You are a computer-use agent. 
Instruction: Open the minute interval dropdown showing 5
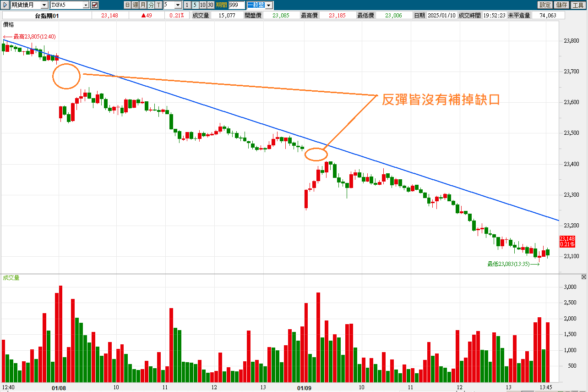tap(178, 5)
